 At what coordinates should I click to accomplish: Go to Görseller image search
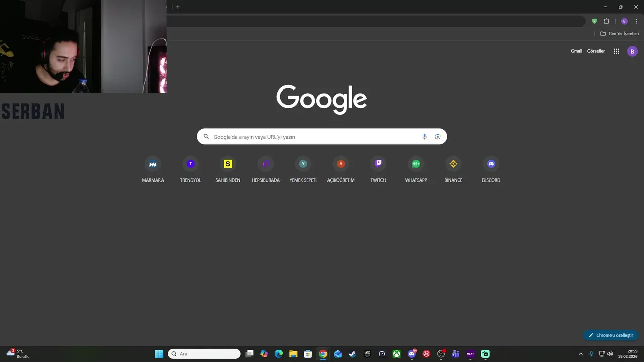pyautogui.click(x=596, y=51)
